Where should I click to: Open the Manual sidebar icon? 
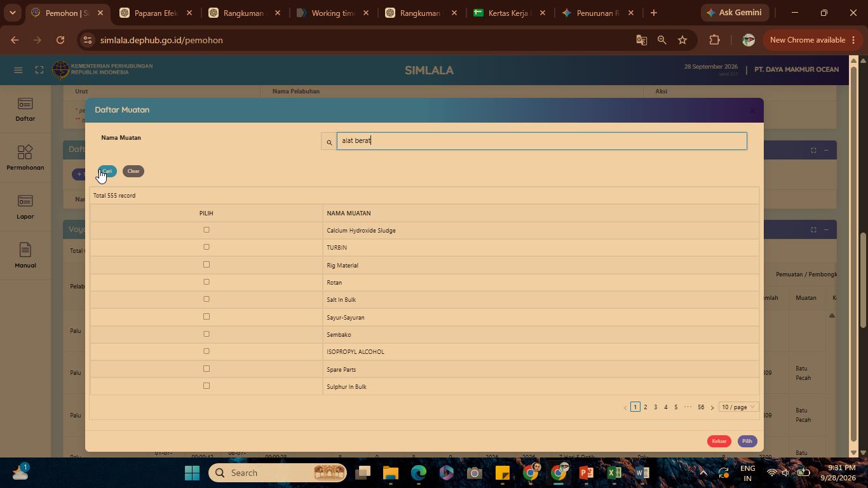tap(25, 256)
